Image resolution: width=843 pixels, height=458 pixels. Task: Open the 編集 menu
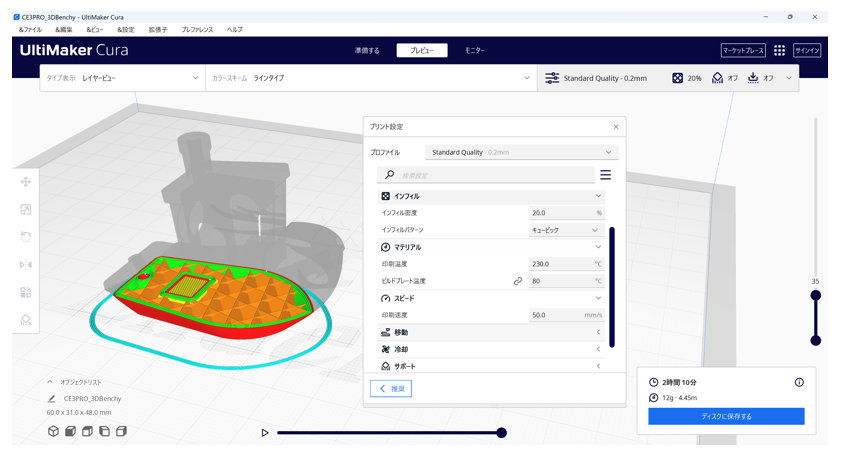pos(63,30)
